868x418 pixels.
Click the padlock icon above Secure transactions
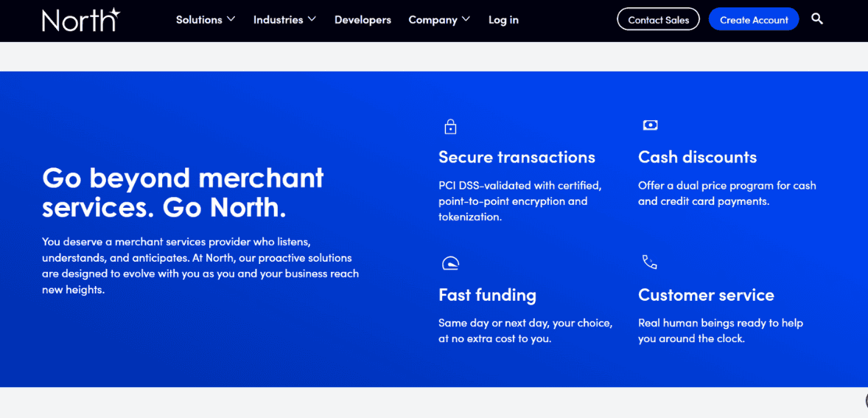tap(450, 127)
